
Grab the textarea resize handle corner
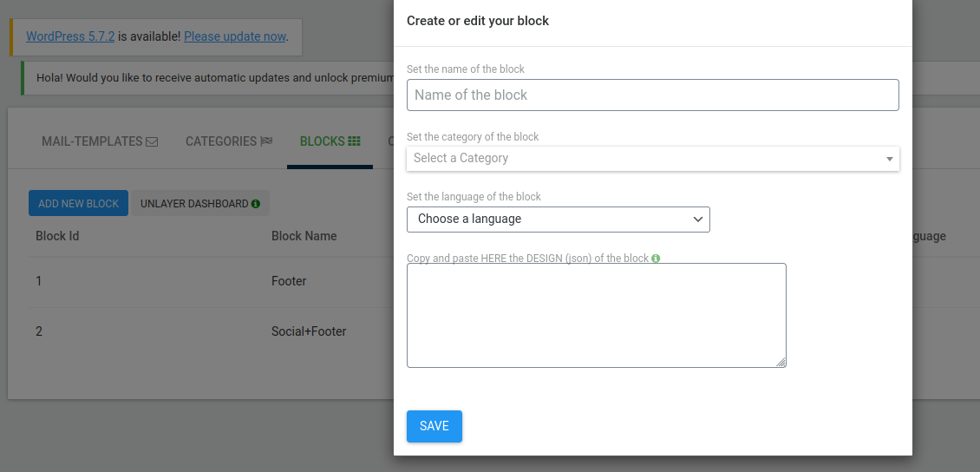click(781, 363)
